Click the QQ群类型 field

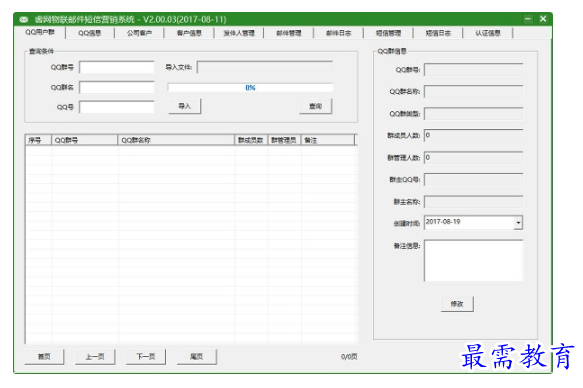click(x=474, y=114)
